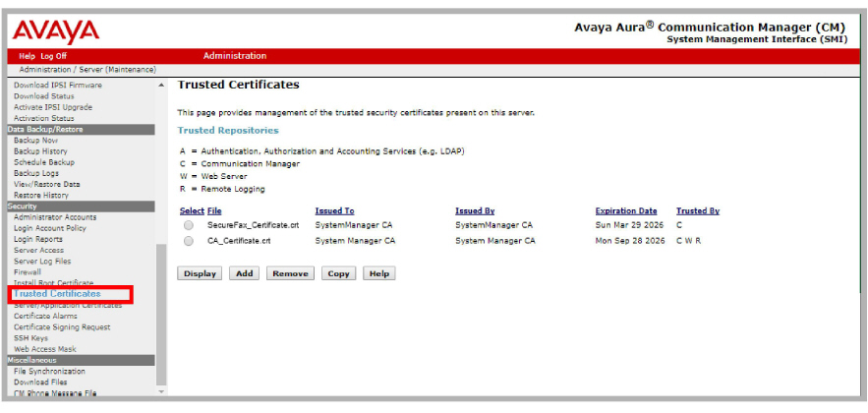The image size is (868, 413).
Task: Open Certificate Signing Request page
Action: click(x=62, y=327)
